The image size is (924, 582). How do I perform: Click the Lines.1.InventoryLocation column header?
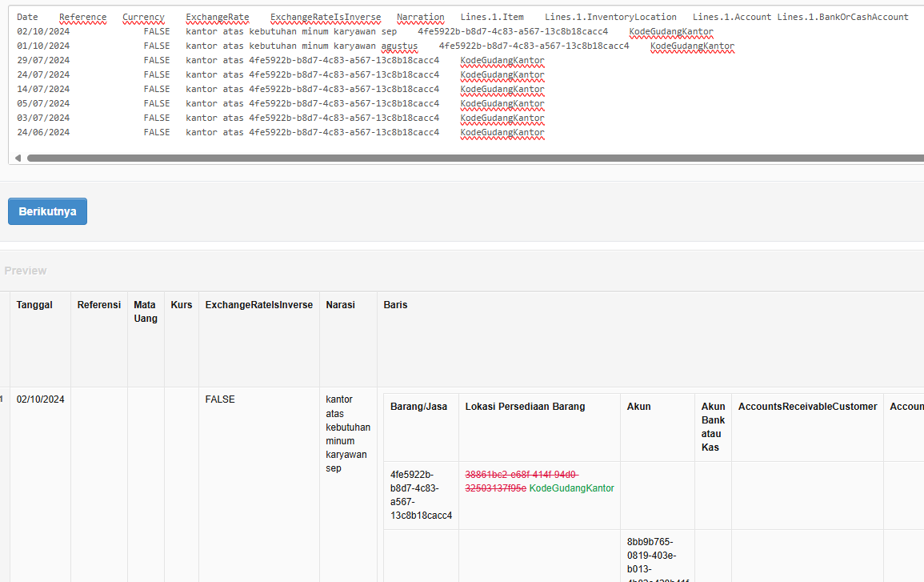(x=610, y=16)
